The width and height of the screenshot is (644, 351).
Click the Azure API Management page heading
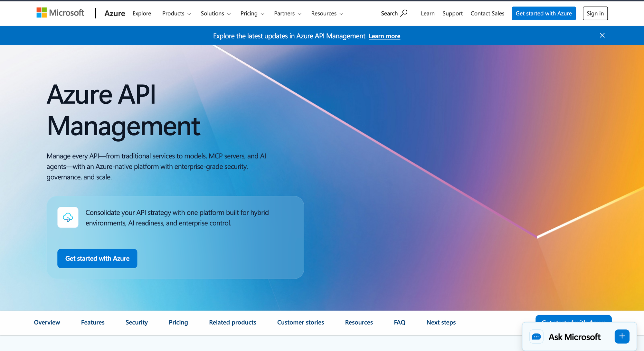tap(124, 110)
